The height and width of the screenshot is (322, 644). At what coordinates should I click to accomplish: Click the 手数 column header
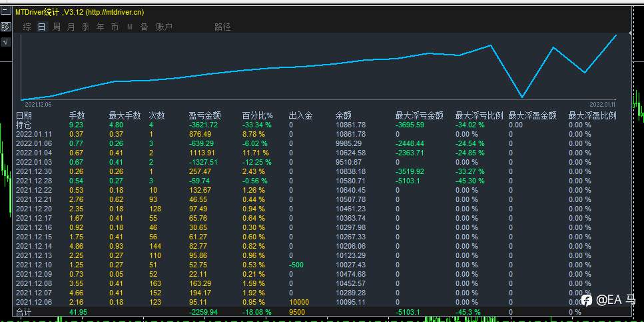(x=77, y=115)
